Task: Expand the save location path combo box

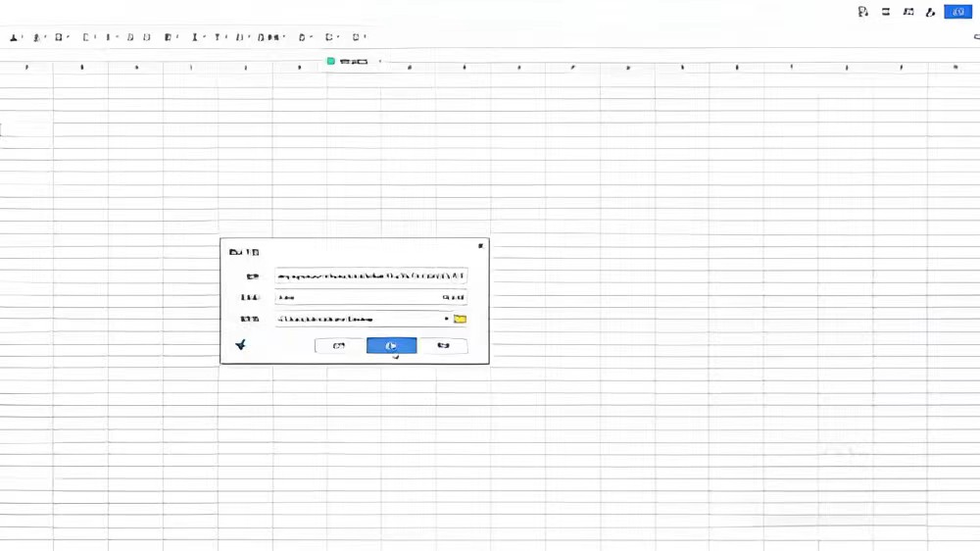Action: (361, 320)
